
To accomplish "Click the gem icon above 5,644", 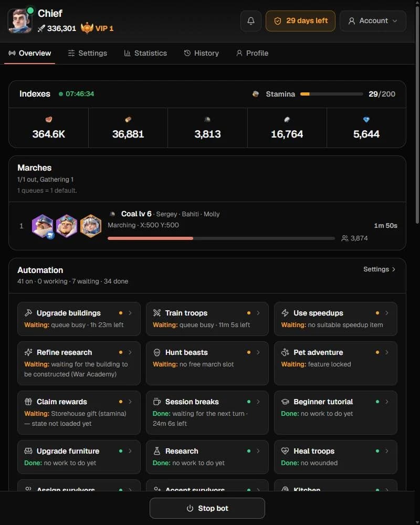I will (x=366, y=119).
